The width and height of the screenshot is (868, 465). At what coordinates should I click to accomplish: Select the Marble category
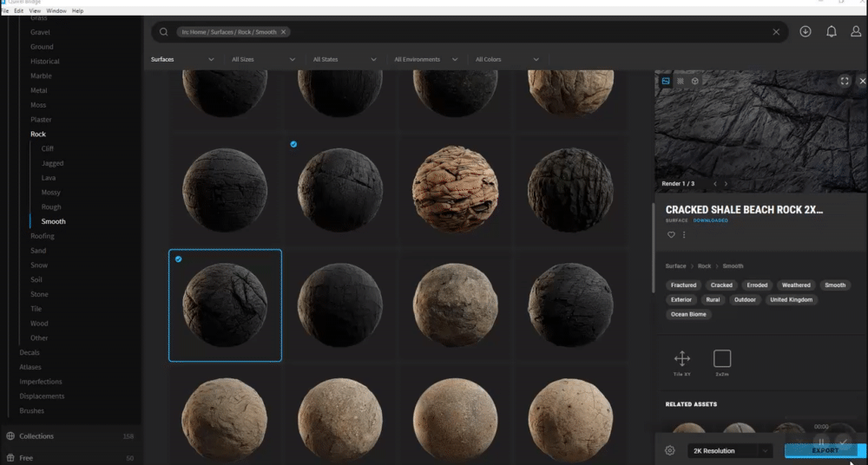coord(41,75)
